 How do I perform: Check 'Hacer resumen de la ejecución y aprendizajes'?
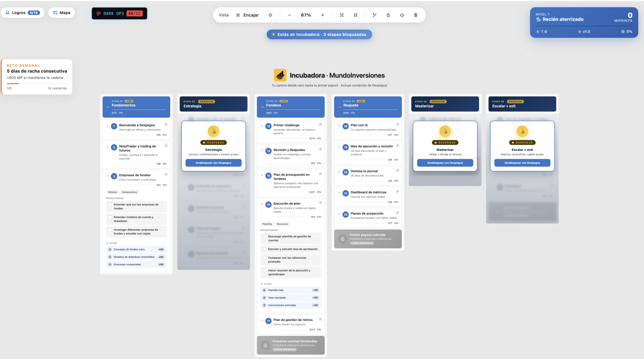pyautogui.click(x=264, y=271)
